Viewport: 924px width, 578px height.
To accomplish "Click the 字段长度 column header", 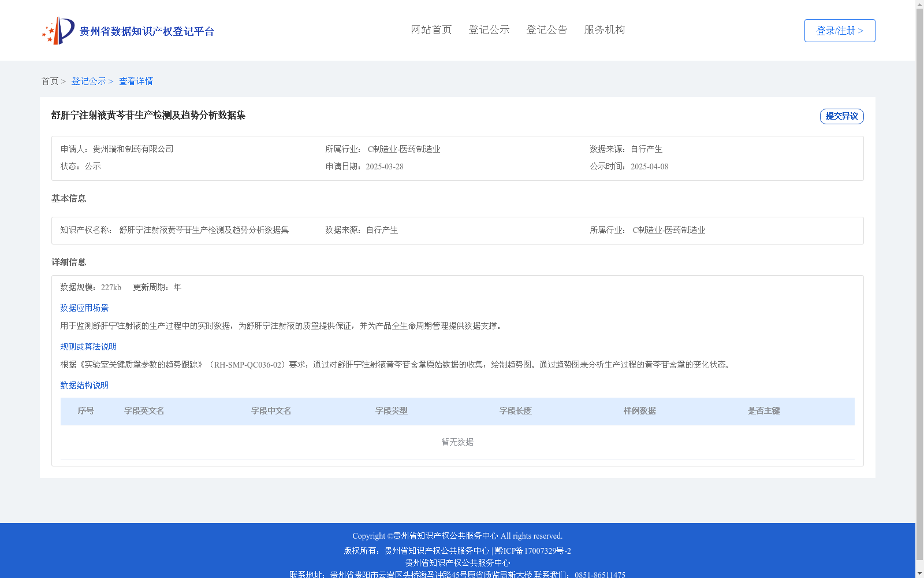I will 516,411.
